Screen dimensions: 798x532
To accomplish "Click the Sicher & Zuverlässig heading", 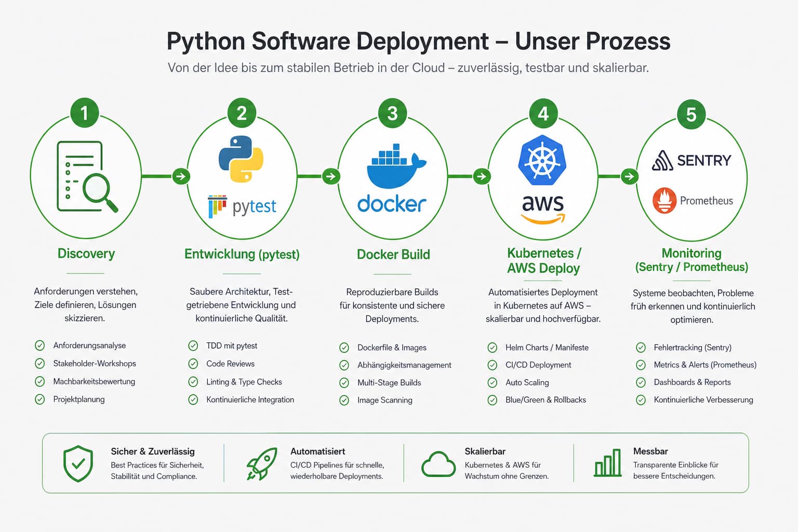I will pyautogui.click(x=153, y=451).
